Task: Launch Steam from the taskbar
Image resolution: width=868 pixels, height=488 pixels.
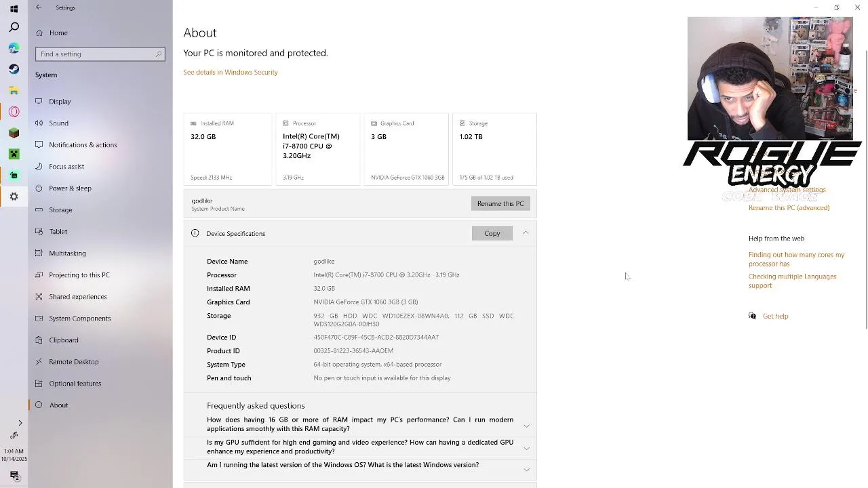Action: pos(14,69)
